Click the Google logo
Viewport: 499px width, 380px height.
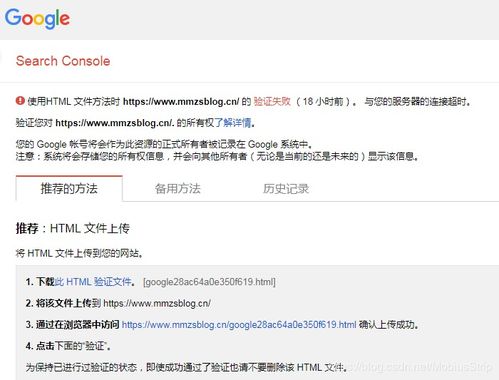37,19
